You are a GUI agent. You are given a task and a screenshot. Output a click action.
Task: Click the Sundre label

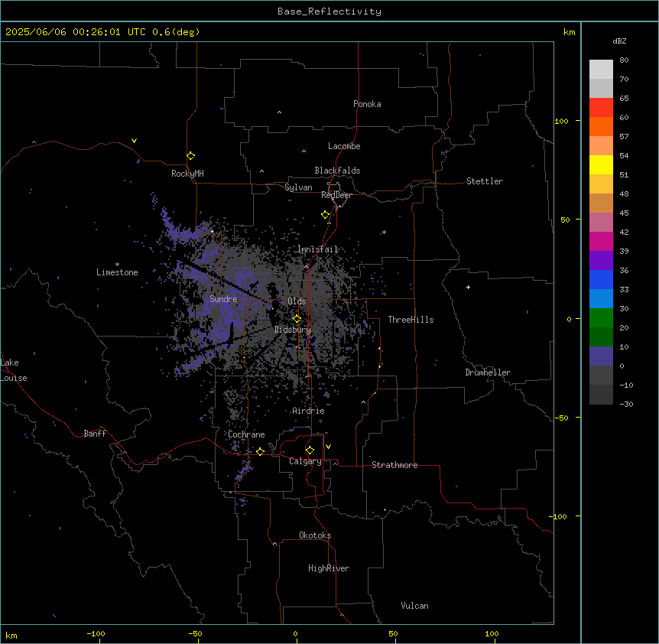[223, 299]
